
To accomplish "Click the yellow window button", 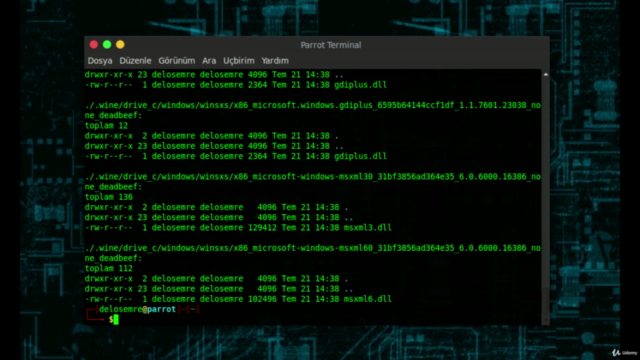I will coord(120,44).
